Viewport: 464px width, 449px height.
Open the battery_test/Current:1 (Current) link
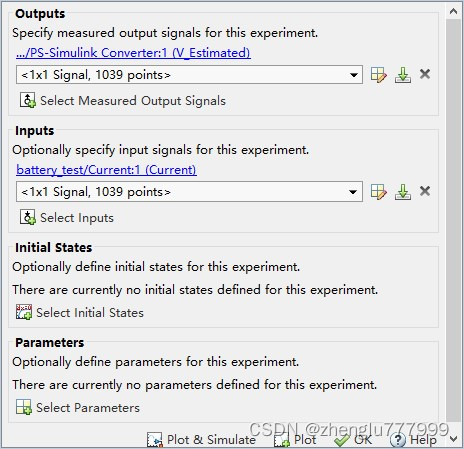[106, 170]
